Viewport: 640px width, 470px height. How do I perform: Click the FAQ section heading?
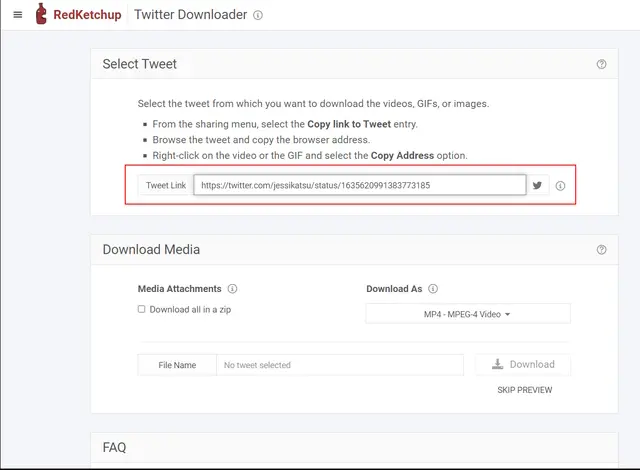(x=114, y=447)
